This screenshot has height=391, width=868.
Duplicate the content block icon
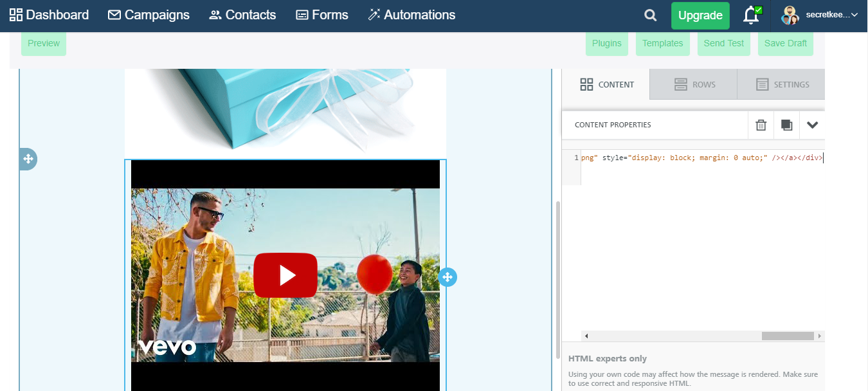point(786,125)
